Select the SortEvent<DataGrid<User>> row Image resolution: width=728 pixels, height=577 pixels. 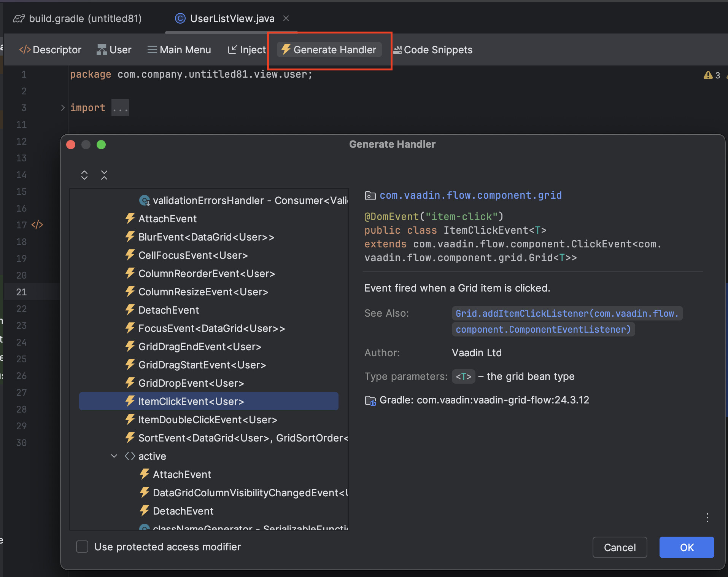(236, 438)
